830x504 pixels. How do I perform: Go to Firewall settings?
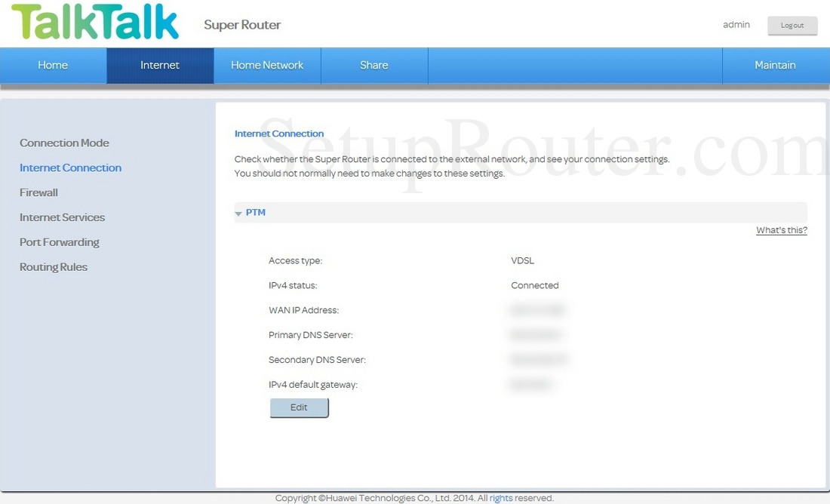tap(38, 192)
